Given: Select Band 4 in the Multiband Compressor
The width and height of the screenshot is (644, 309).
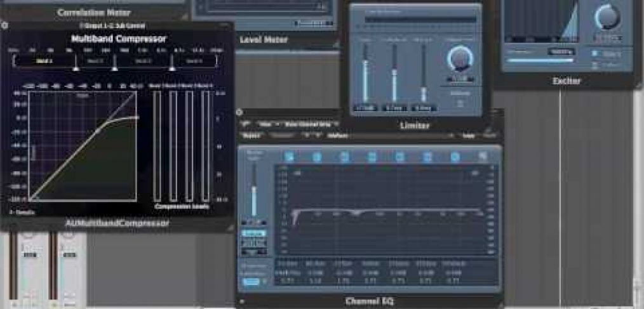Looking at the screenshot, I should click(x=194, y=61).
